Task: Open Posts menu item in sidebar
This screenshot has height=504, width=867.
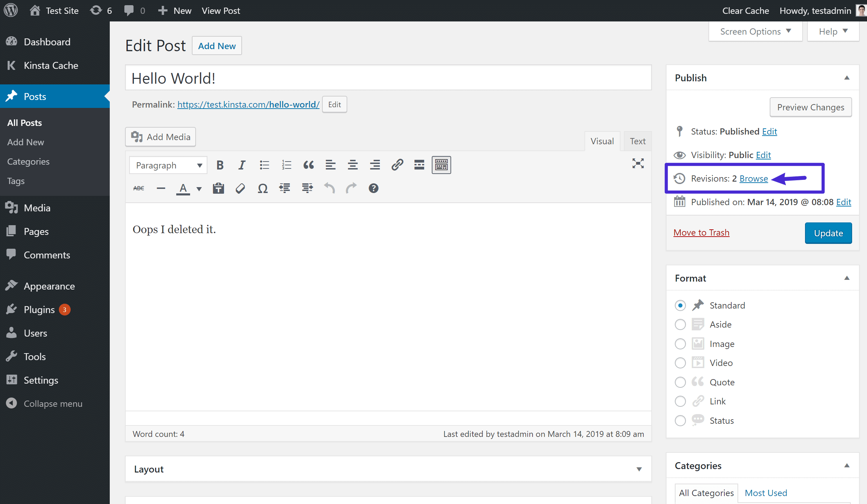Action: [x=34, y=95]
